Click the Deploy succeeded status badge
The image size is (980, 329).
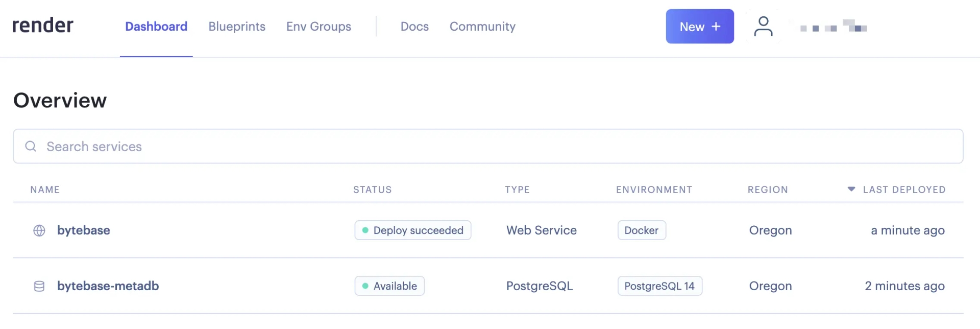tap(413, 230)
